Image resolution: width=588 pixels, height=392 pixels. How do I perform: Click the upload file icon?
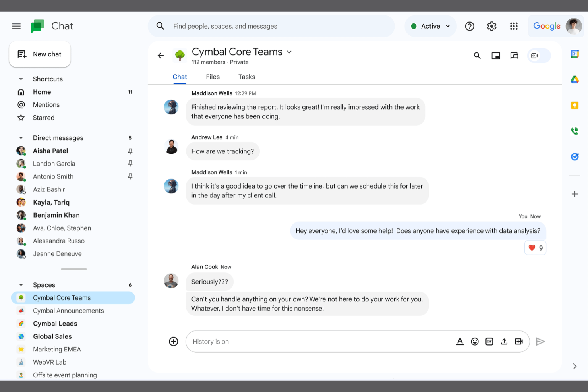[504, 341]
